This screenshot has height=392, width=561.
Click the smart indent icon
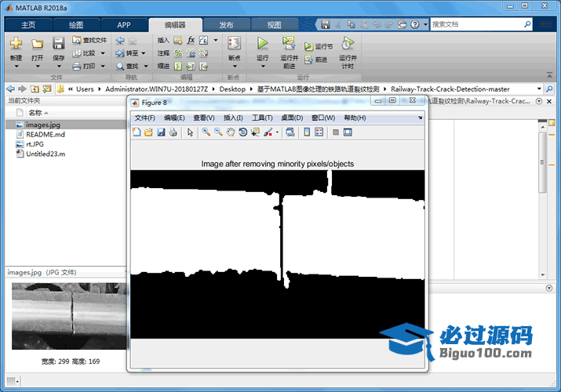[178, 66]
